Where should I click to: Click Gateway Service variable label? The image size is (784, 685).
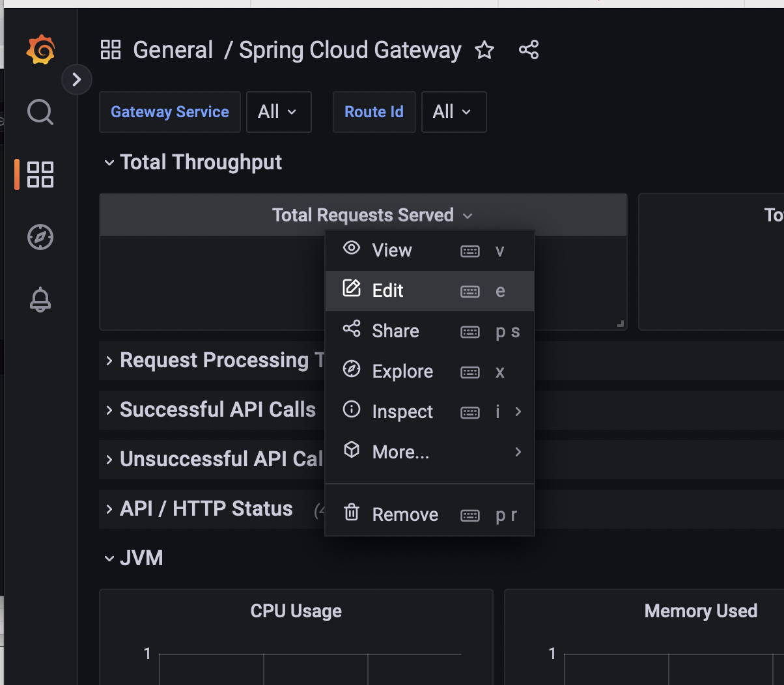(x=170, y=112)
